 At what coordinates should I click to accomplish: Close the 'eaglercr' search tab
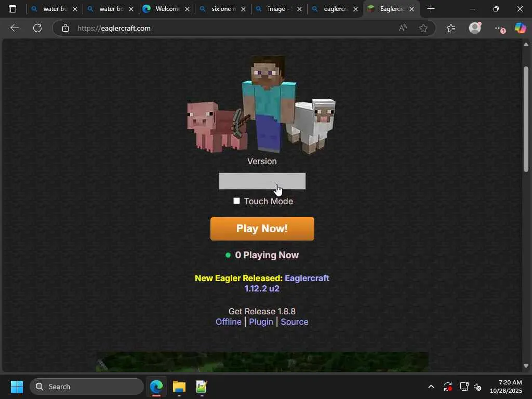click(x=355, y=9)
